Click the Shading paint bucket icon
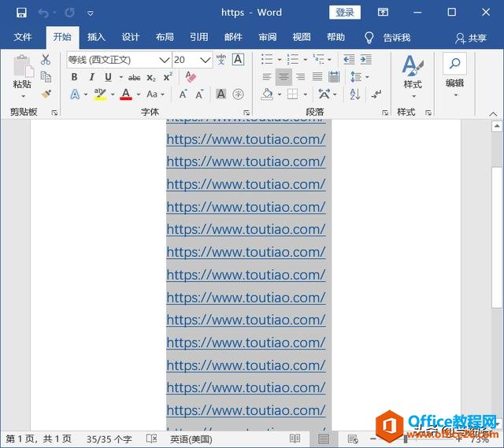 tap(267, 94)
